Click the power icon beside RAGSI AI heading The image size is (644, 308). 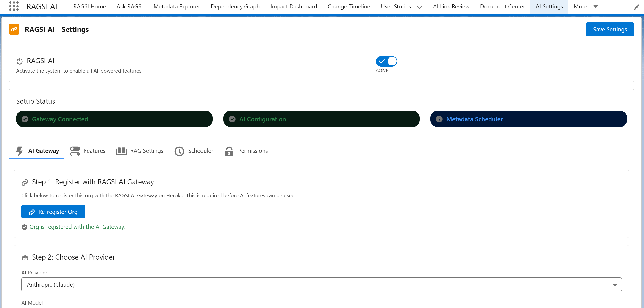click(x=19, y=61)
